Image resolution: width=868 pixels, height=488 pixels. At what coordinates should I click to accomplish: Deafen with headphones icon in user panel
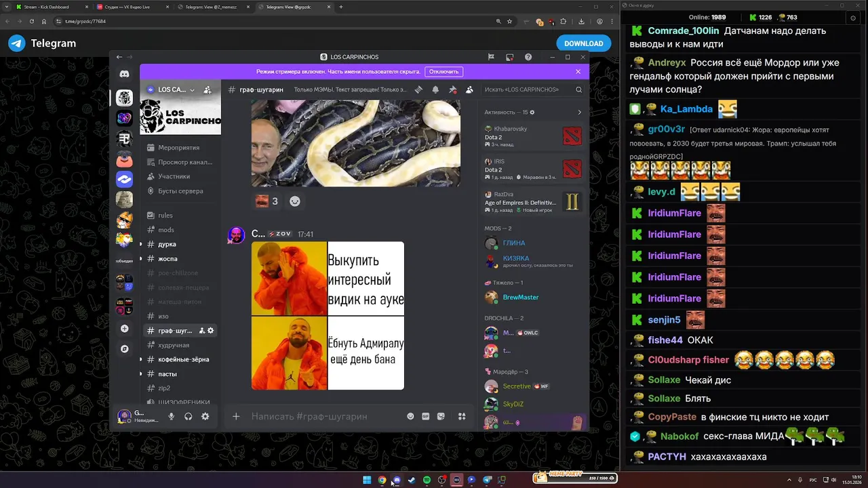189,416
